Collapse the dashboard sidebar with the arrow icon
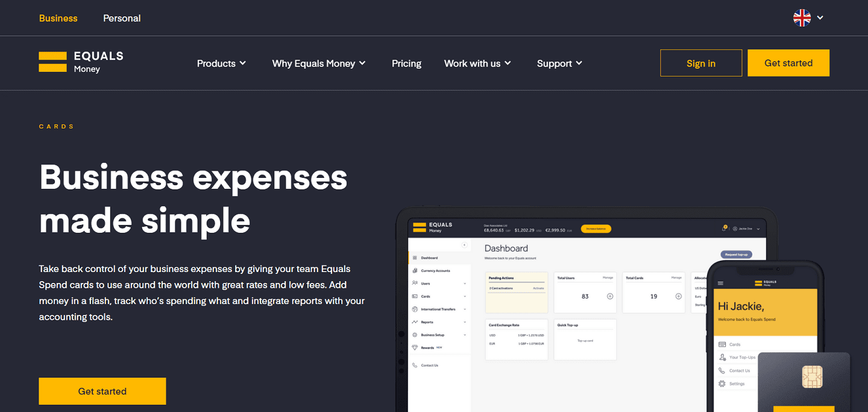Image resolution: width=868 pixels, height=412 pixels. tap(464, 245)
